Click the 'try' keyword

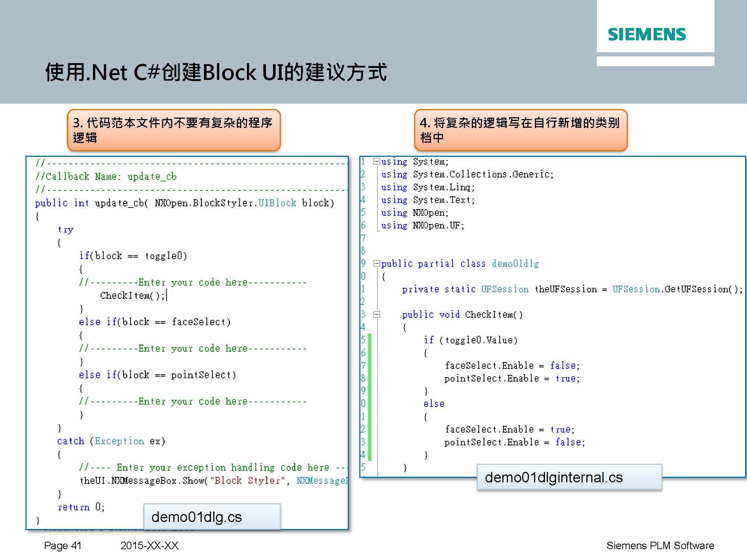66,230
